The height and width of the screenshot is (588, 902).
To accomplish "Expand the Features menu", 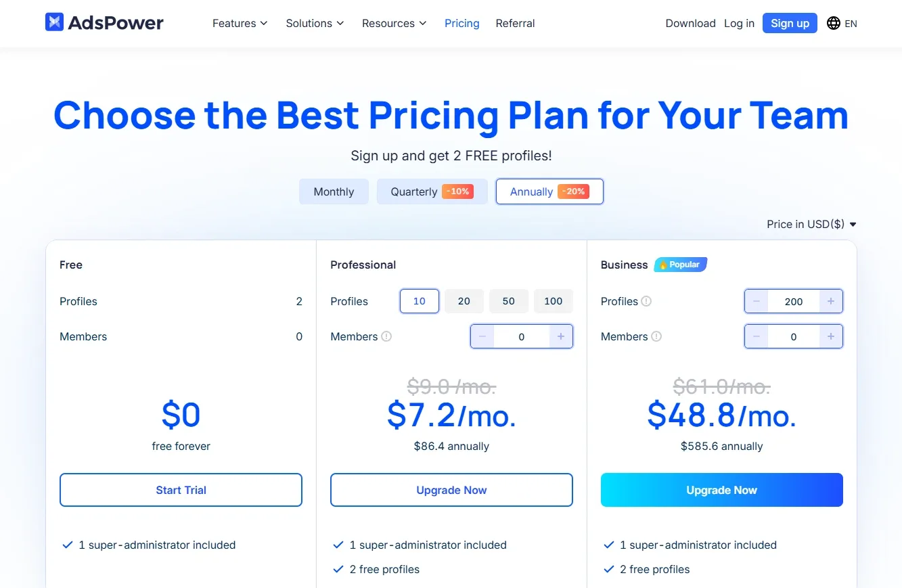I will (x=240, y=23).
